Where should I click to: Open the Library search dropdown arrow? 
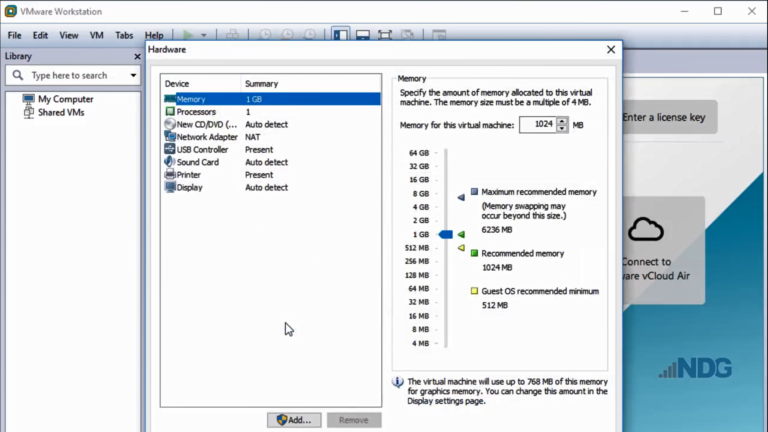click(133, 75)
